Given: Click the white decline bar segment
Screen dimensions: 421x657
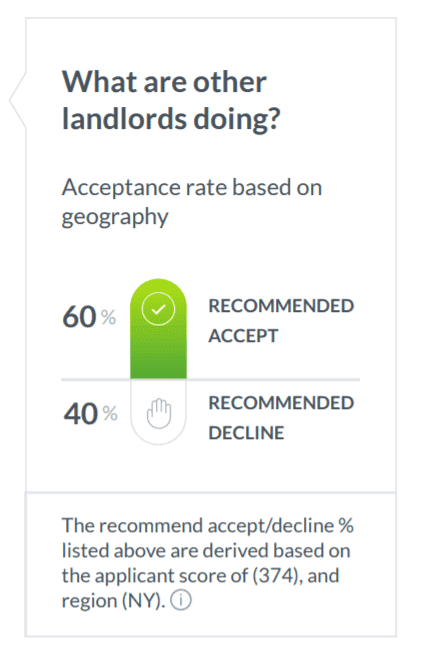Looking at the screenshot, I should (158, 412).
